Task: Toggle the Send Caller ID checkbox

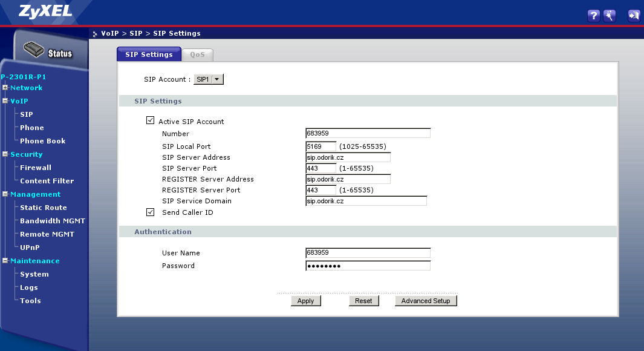Action: pos(151,212)
